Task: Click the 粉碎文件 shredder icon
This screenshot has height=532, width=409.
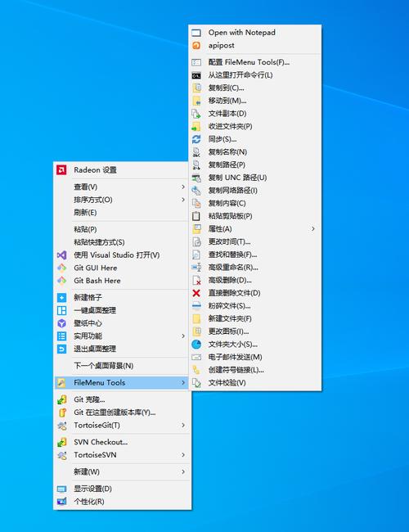Action: coord(196,306)
